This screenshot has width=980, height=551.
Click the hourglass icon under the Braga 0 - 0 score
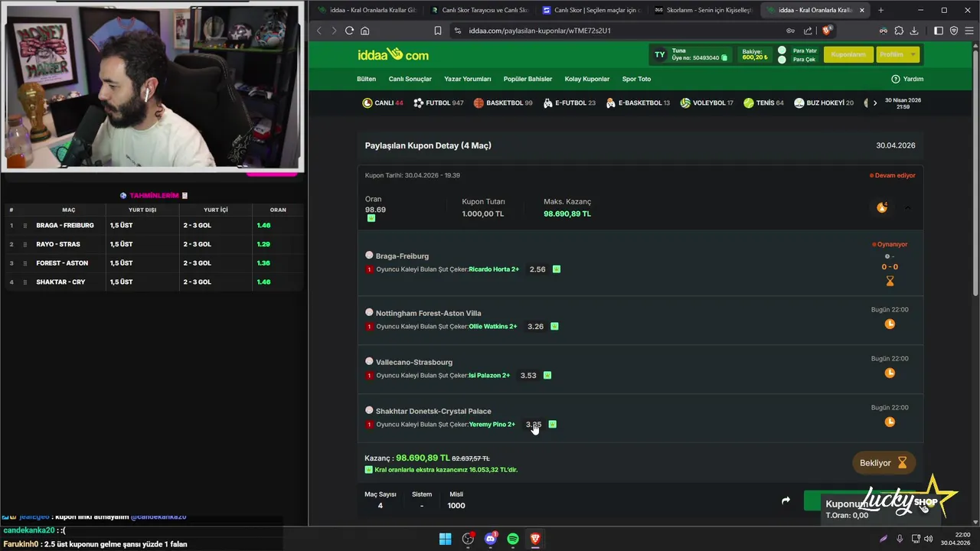point(890,282)
